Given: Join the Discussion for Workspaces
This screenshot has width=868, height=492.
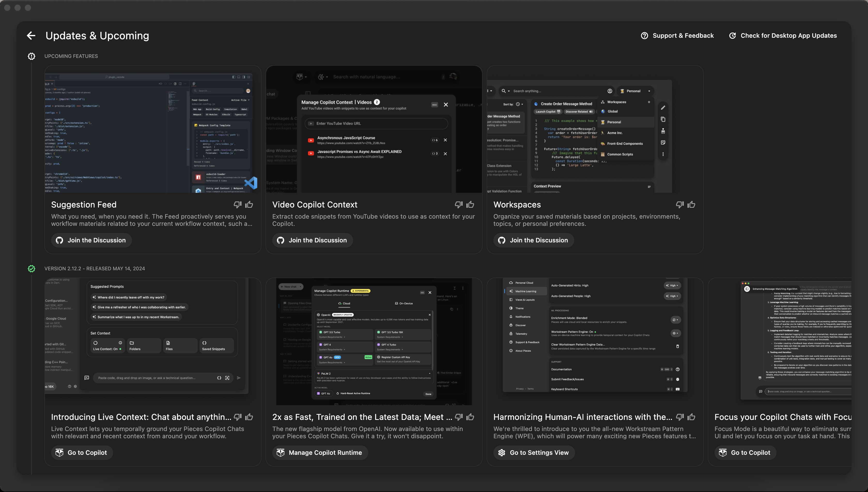Looking at the screenshot, I should pos(533,240).
